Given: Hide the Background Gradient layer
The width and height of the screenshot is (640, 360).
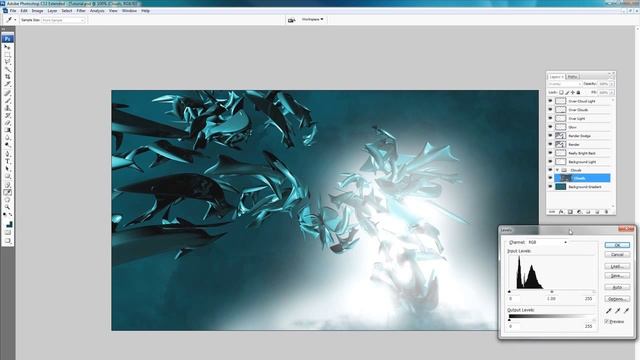Looking at the screenshot, I should click(x=550, y=187).
